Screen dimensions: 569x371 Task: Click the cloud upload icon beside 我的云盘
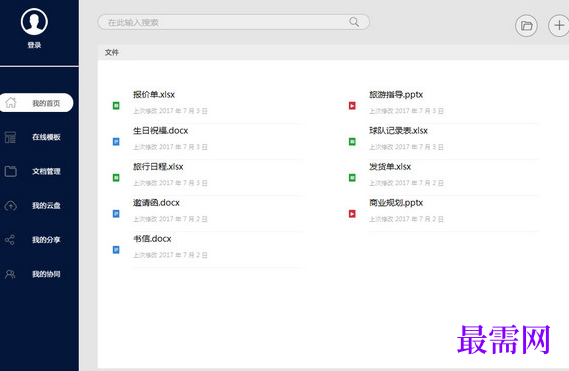(x=11, y=206)
